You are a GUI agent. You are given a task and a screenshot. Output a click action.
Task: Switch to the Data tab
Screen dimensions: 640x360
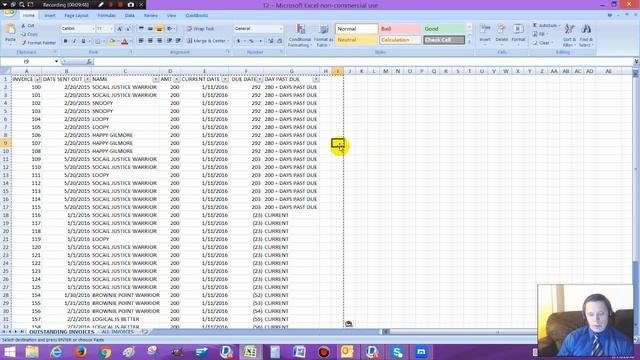click(x=130, y=16)
